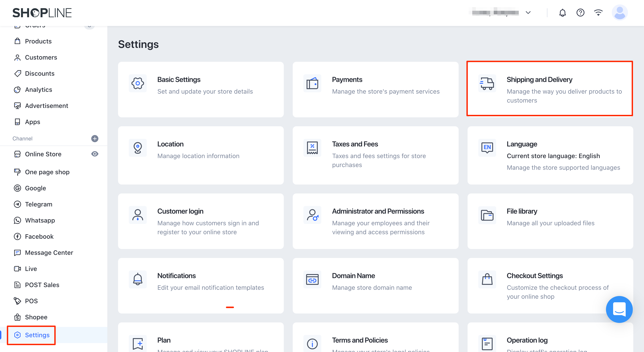Select Whatsapp channel in sidebar
This screenshot has height=352, width=644.
click(40, 220)
